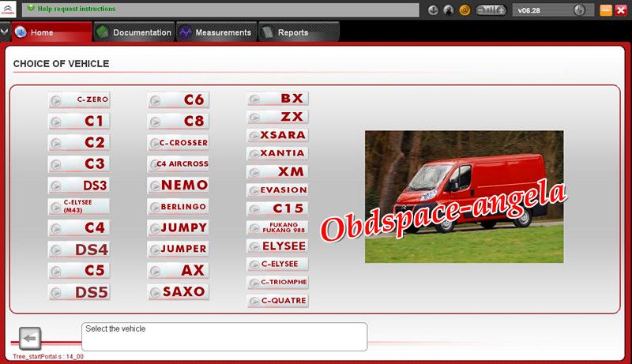
Task: Select the C-QUATRE vehicle
Action: 278,301
